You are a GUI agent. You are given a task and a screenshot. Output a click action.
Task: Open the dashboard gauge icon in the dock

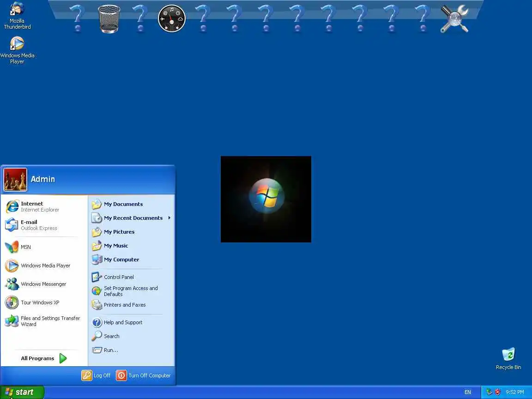click(172, 18)
